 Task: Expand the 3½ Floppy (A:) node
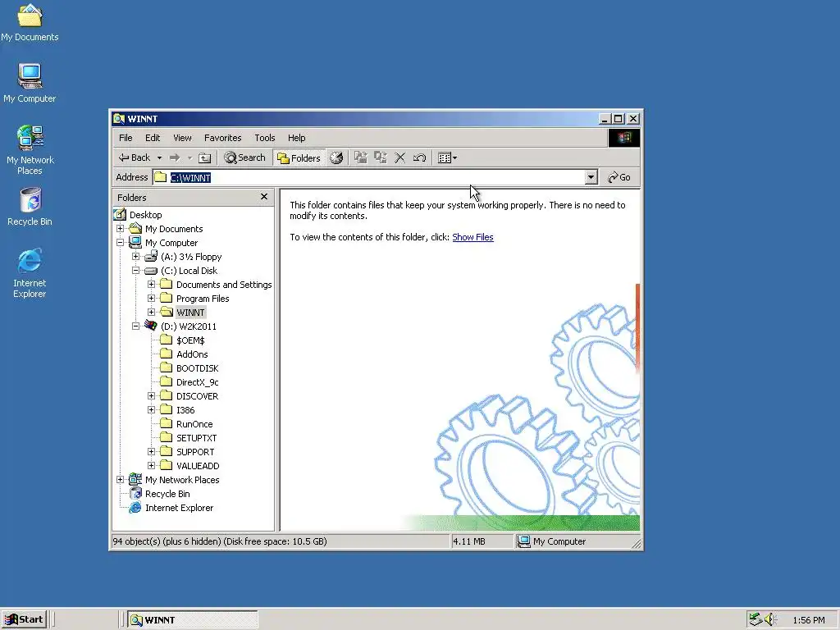[135, 257]
